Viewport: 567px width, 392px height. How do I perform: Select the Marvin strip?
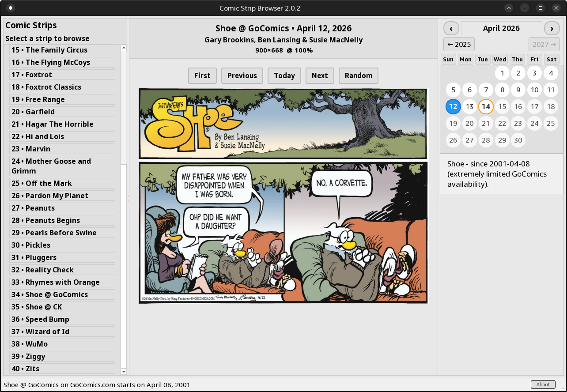(x=62, y=149)
